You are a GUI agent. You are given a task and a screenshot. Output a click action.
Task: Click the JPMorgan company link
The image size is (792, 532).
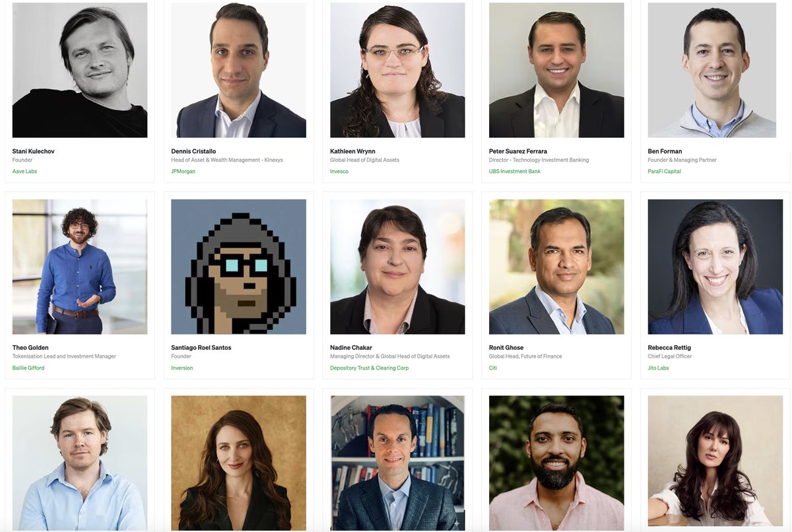point(183,172)
